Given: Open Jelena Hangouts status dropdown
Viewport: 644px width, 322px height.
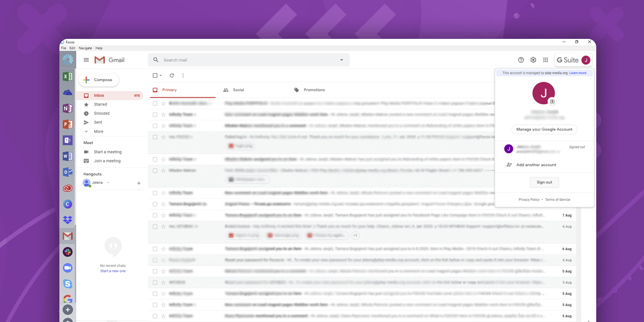Looking at the screenshot, I should coord(108,183).
